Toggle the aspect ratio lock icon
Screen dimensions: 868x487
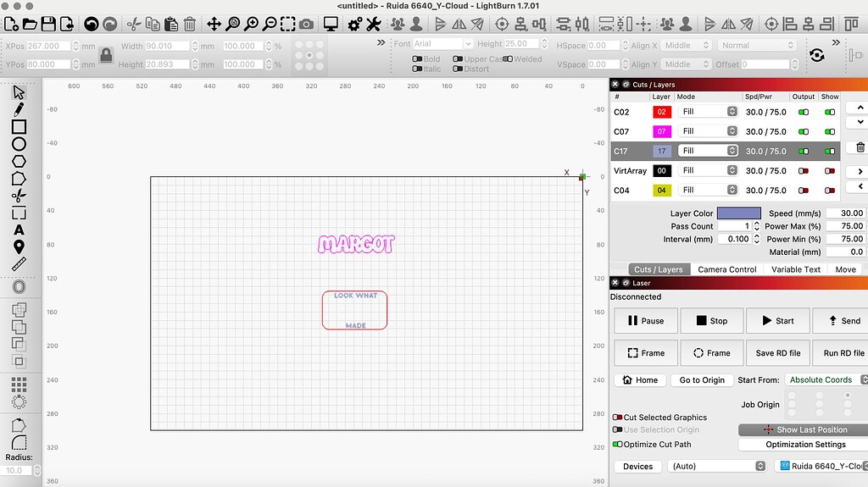click(x=106, y=55)
